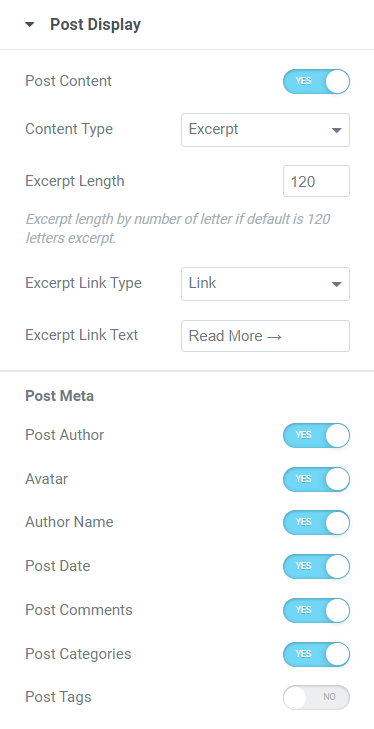Switch off the Post Date toggle

pyautogui.click(x=316, y=566)
